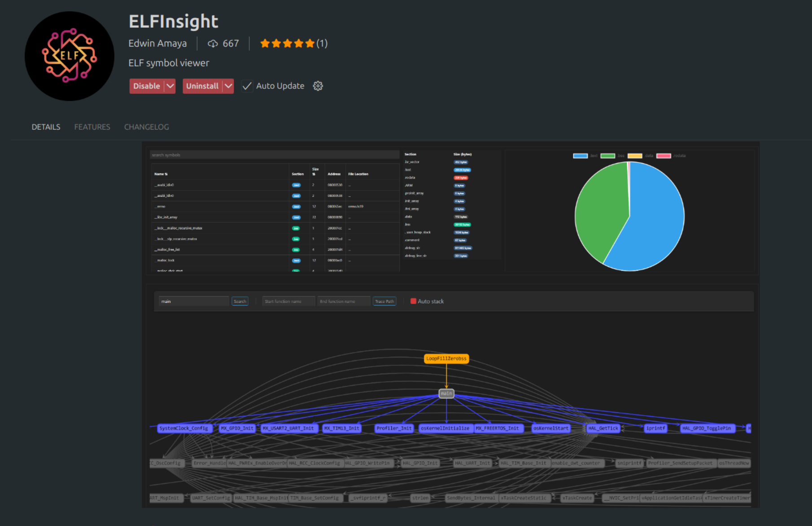Click the osKernelInitialize node
The height and width of the screenshot is (526, 812).
click(x=445, y=428)
